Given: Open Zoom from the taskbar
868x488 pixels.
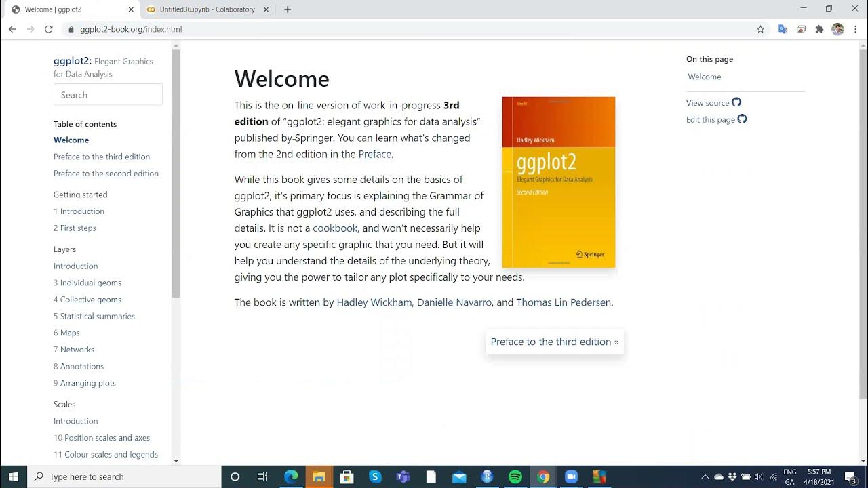Looking at the screenshot, I should 571,476.
